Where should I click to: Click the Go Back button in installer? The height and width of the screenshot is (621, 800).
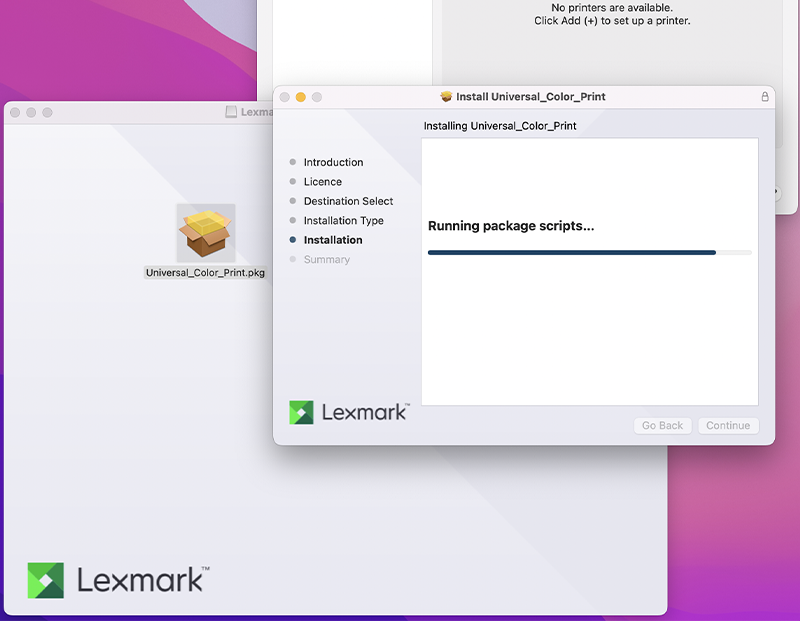click(x=662, y=426)
